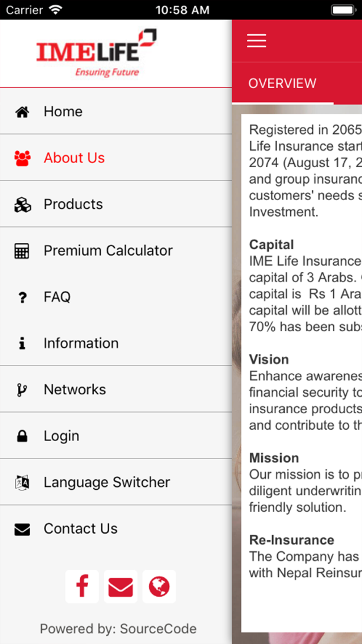
Task: Click the IME Life logo
Action: click(97, 53)
